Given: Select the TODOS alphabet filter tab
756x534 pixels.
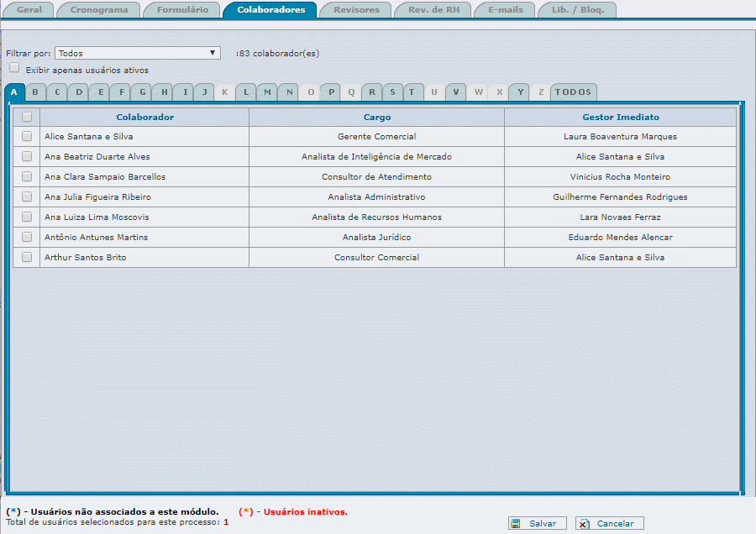Looking at the screenshot, I should click(x=573, y=92).
